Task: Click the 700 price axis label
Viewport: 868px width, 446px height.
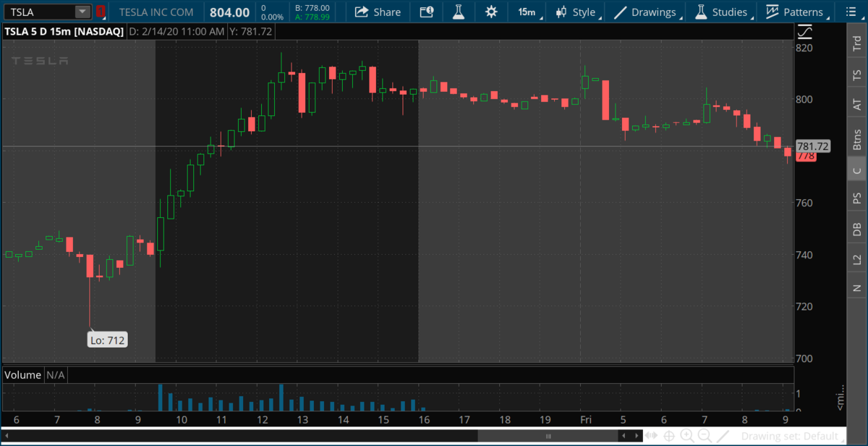Action: point(804,358)
